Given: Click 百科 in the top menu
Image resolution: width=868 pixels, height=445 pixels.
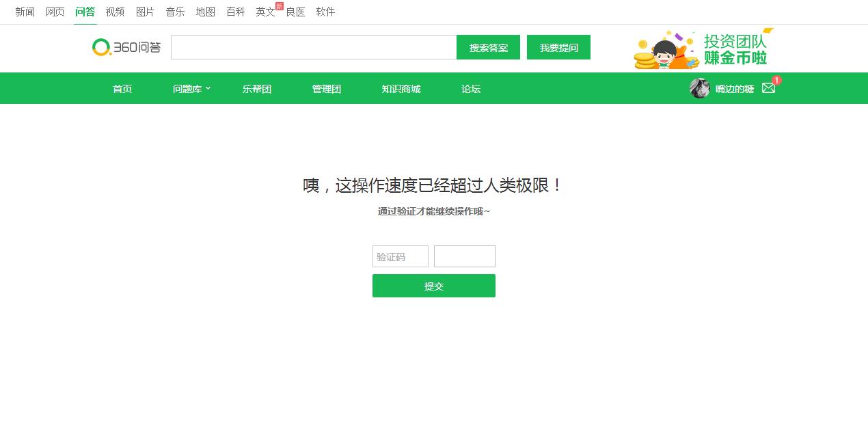Looking at the screenshot, I should pos(235,12).
